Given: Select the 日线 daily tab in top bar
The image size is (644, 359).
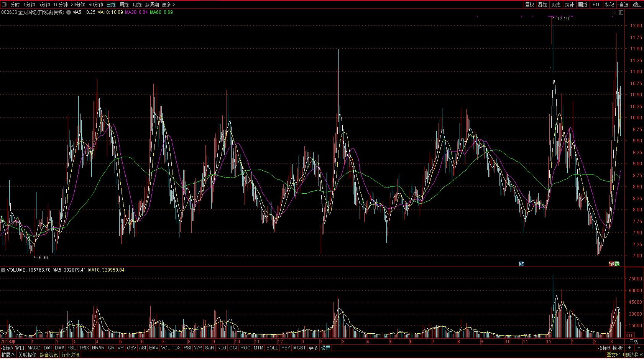Looking at the screenshot, I should pos(111,5).
